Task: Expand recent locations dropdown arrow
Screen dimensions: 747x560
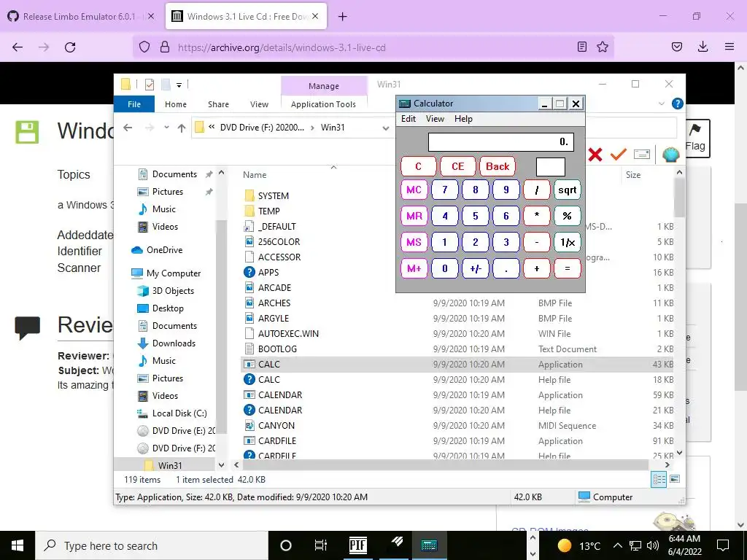Action: pos(166,128)
